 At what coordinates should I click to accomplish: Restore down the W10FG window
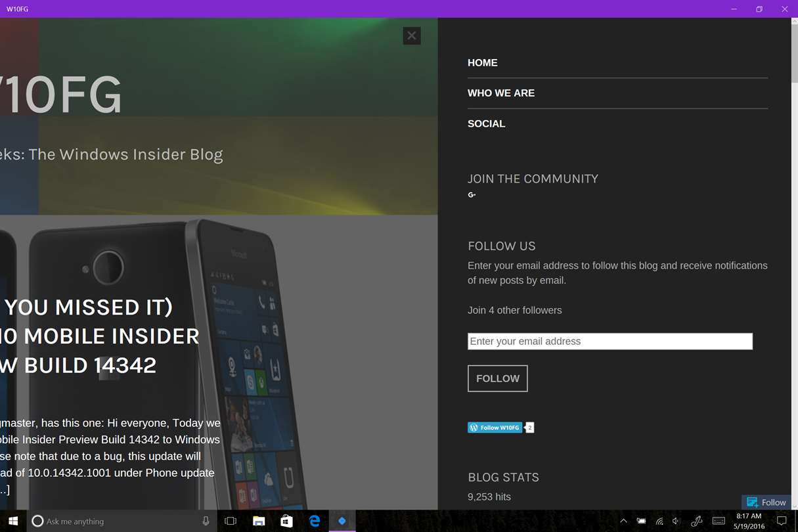759,9
